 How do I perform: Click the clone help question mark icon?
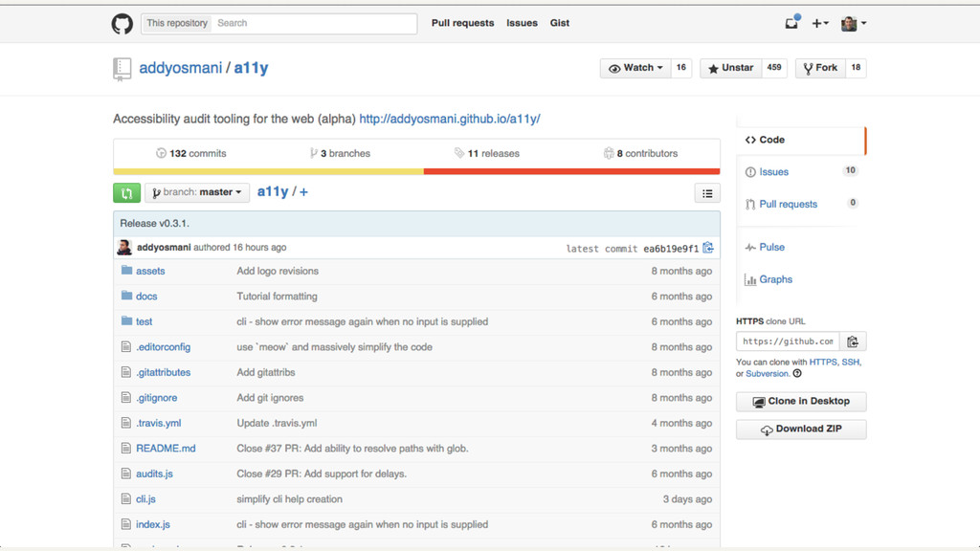(797, 374)
